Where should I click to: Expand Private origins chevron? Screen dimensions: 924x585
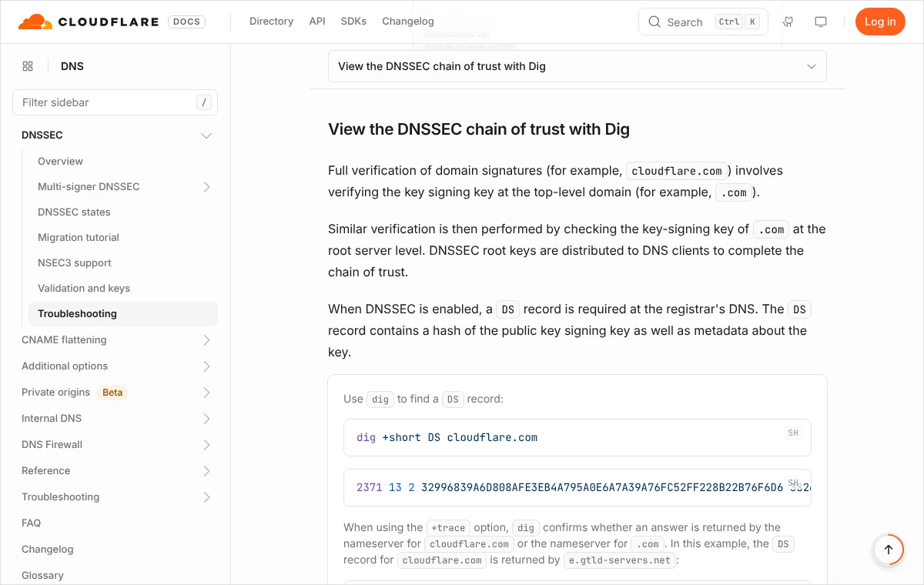coord(206,393)
